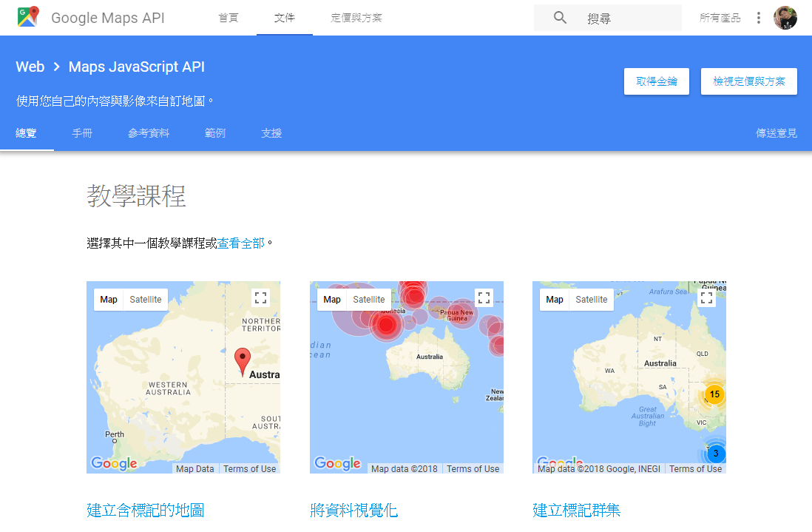Click Terms of Use on the first map
Viewport: 812px width, 532px height.
coord(250,469)
